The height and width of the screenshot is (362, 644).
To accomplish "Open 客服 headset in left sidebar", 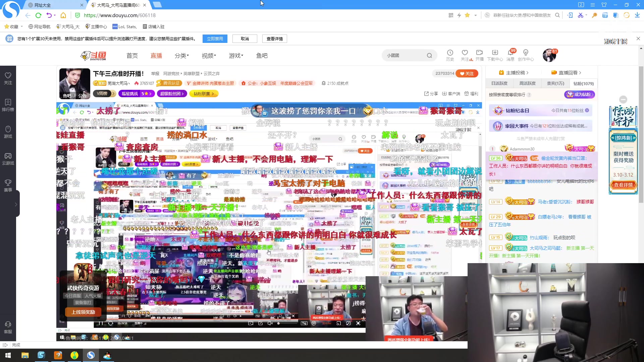I will click(x=8, y=327).
